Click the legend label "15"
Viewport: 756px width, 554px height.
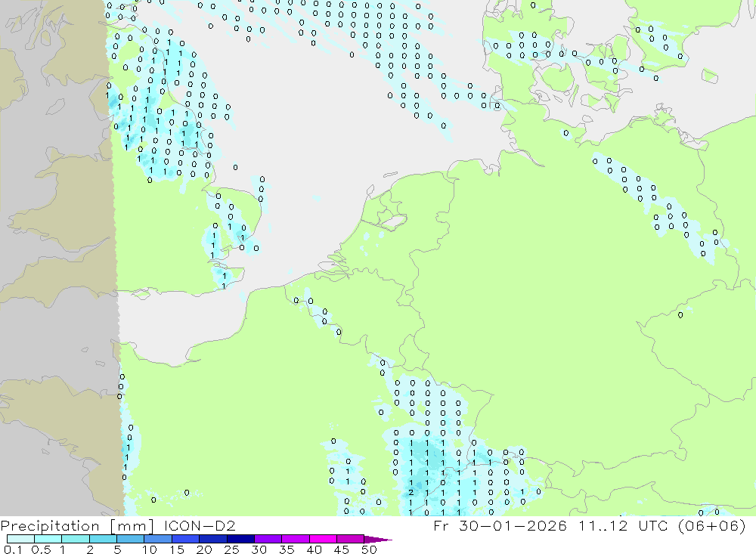tap(177, 549)
